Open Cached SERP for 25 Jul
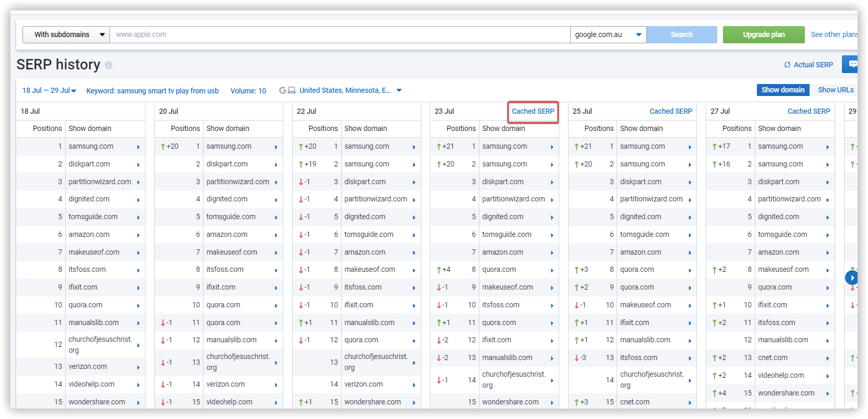The image size is (868, 419). [x=671, y=111]
